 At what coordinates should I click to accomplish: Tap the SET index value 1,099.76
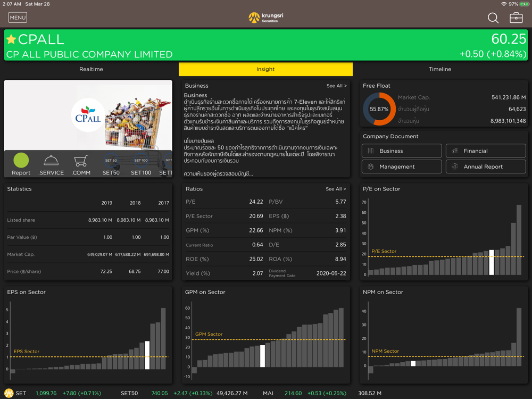[46, 393]
